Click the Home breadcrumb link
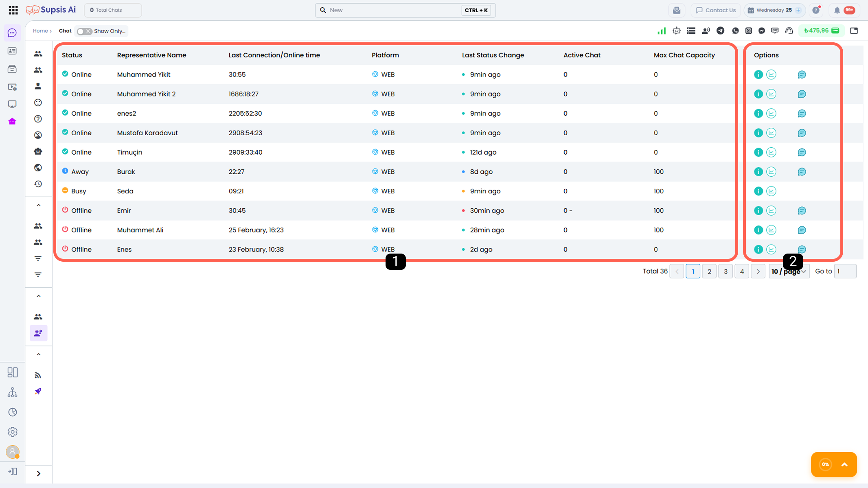The height and width of the screenshot is (488, 868). click(x=40, y=31)
